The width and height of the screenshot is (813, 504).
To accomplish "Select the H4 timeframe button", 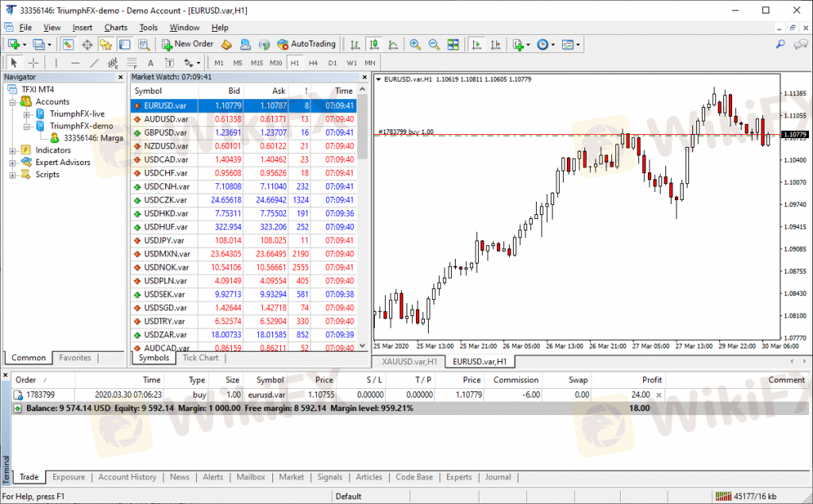I will 314,63.
